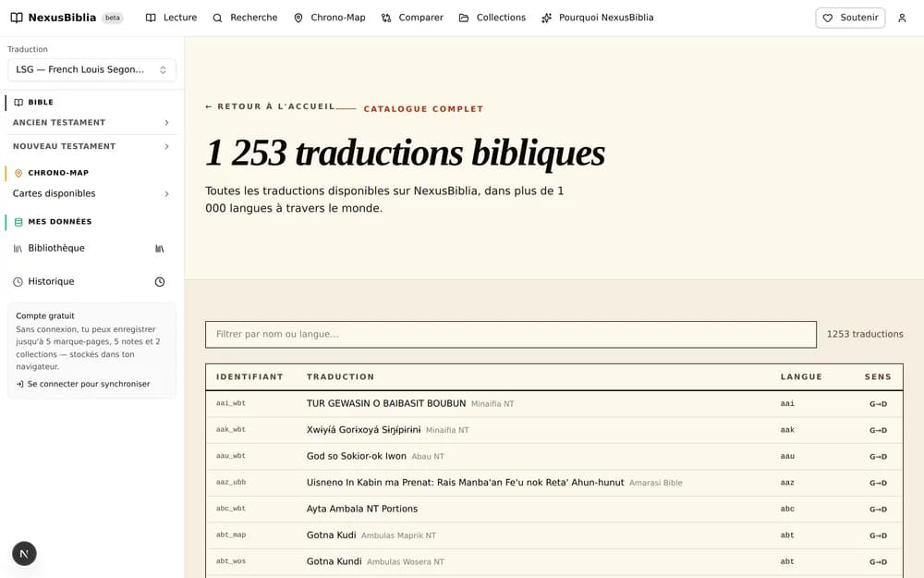924x578 pixels.
Task: Click Retour à l'accueil link
Action: [x=270, y=106]
